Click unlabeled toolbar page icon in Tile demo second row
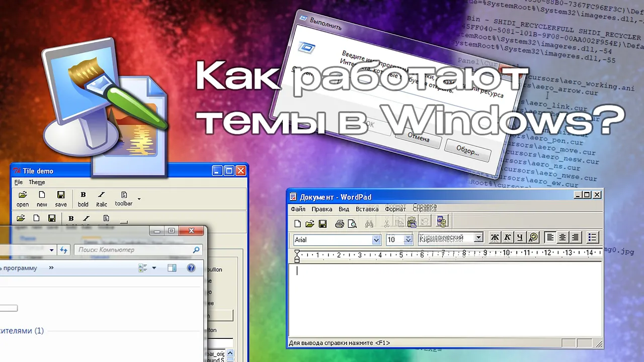This screenshot has width=644, height=362. pyautogui.click(x=106, y=218)
